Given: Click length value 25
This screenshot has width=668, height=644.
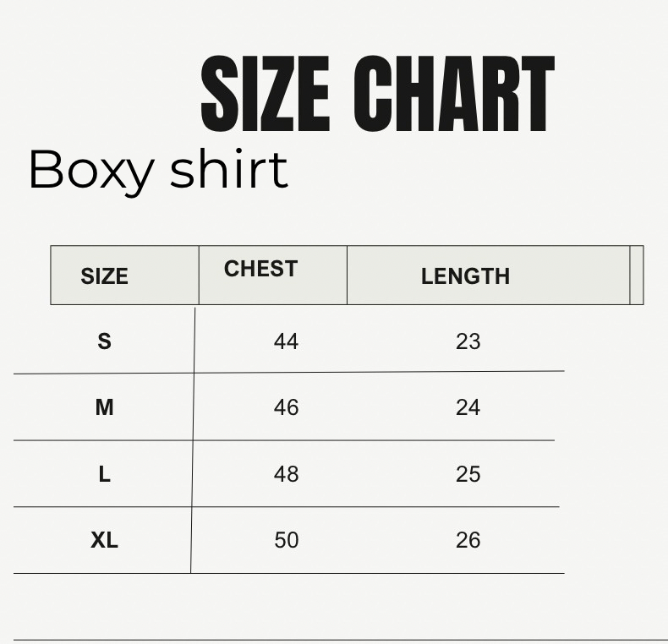Looking at the screenshot, I should 468,474.
